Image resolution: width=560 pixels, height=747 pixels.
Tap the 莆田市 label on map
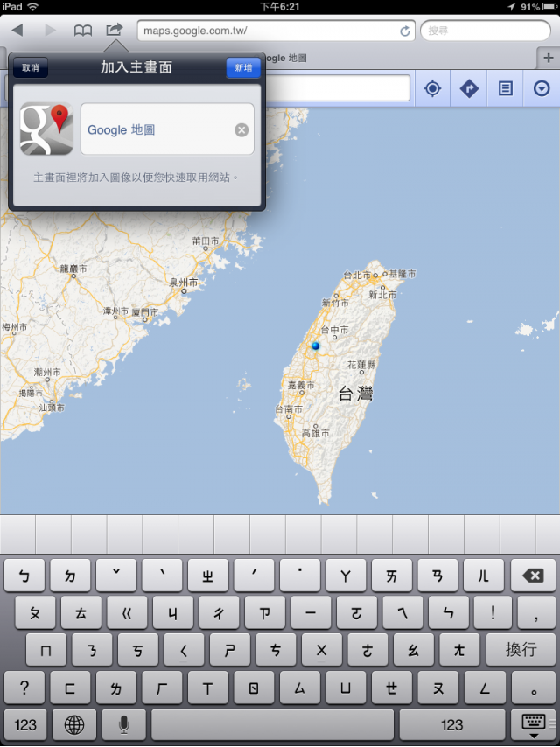[206, 241]
